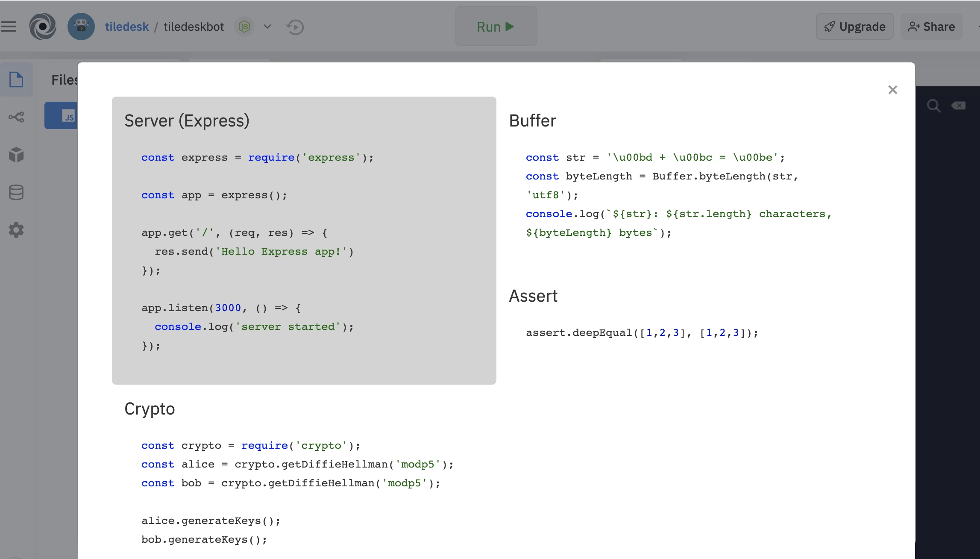Open the hamburger menu
This screenshot has width=980, height=559.
(9, 26)
